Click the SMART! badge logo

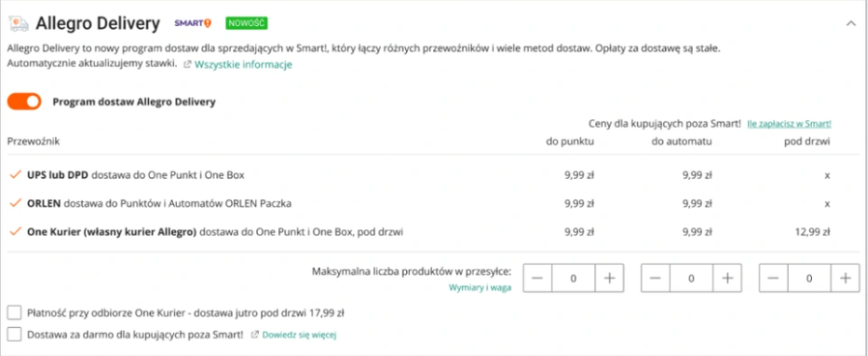[x=193, y=23]
